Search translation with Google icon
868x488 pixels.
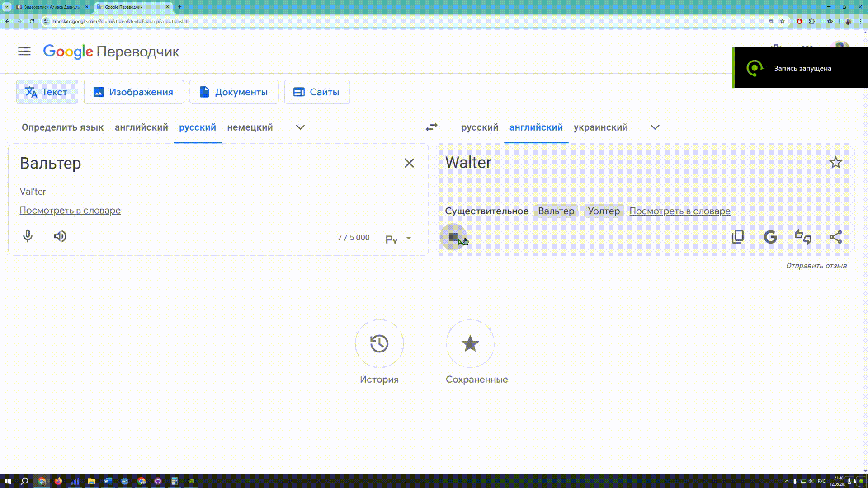pyautogui.click(x=770, y=237)
